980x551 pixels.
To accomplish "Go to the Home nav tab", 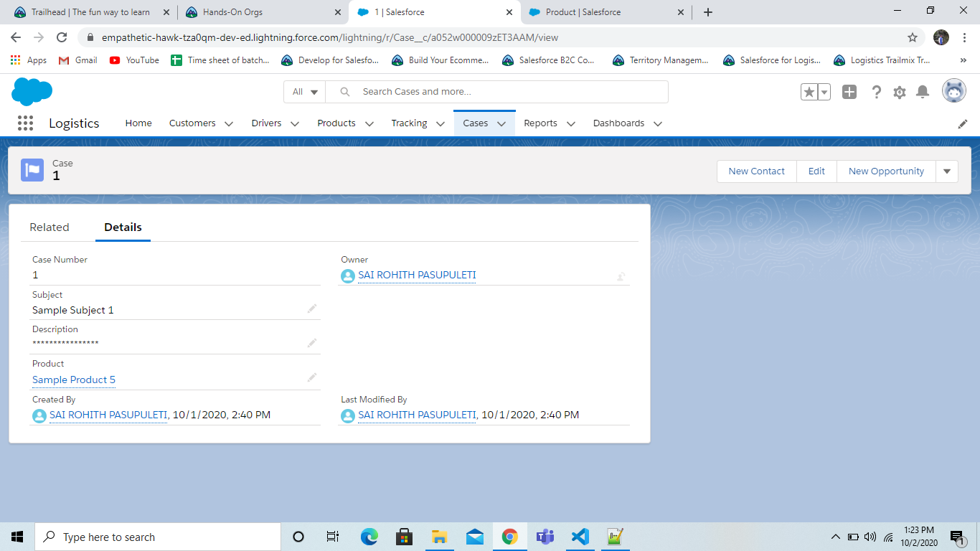I will coord(138,123).
